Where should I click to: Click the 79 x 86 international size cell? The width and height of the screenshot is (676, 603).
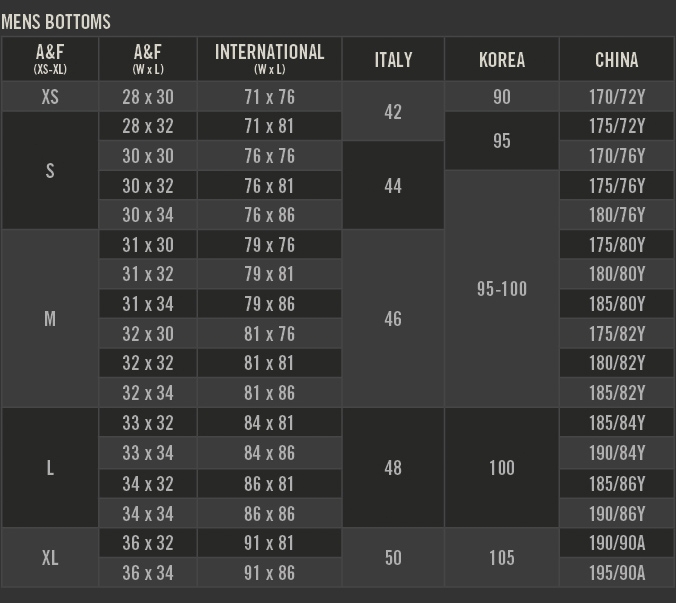click(x=269, y=304)
